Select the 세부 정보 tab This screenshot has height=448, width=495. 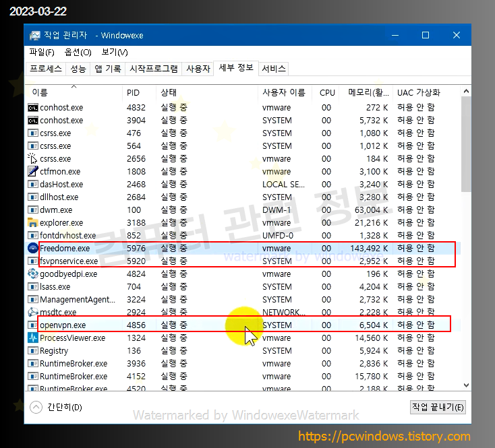(236, 68)
